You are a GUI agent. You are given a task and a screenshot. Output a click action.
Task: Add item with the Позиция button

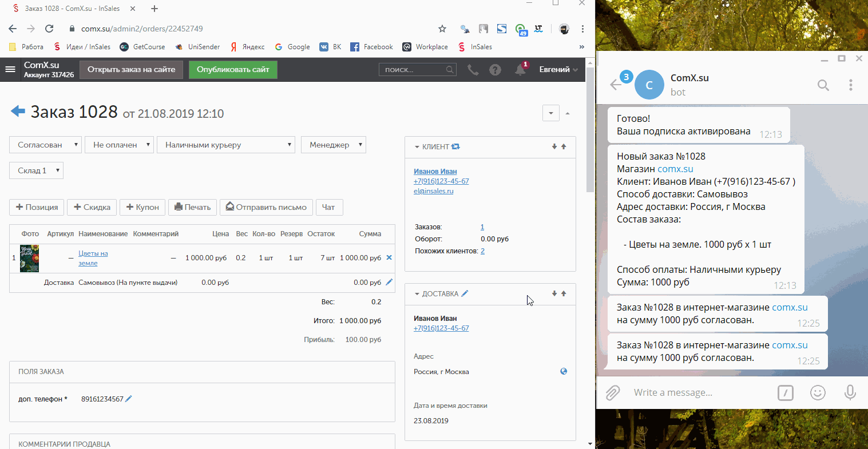[37, 207]
